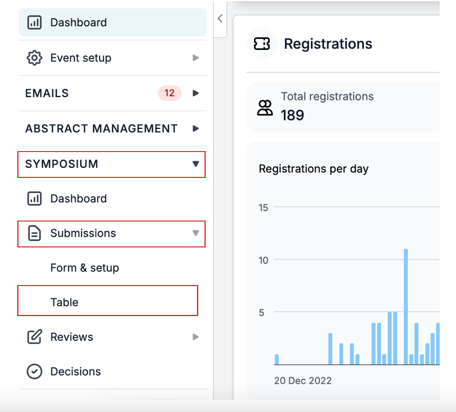Click the tallest bar in registrations chart

(x=406, y=307)
